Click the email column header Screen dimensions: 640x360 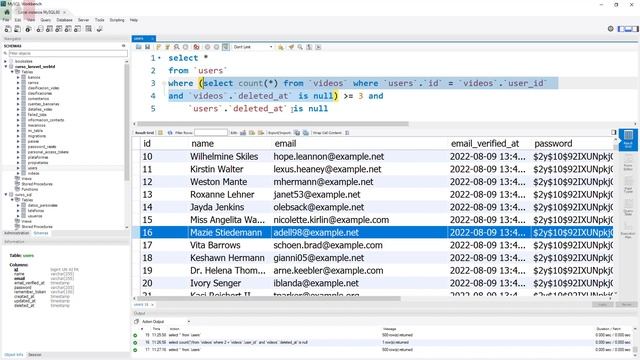pos(285,144)
